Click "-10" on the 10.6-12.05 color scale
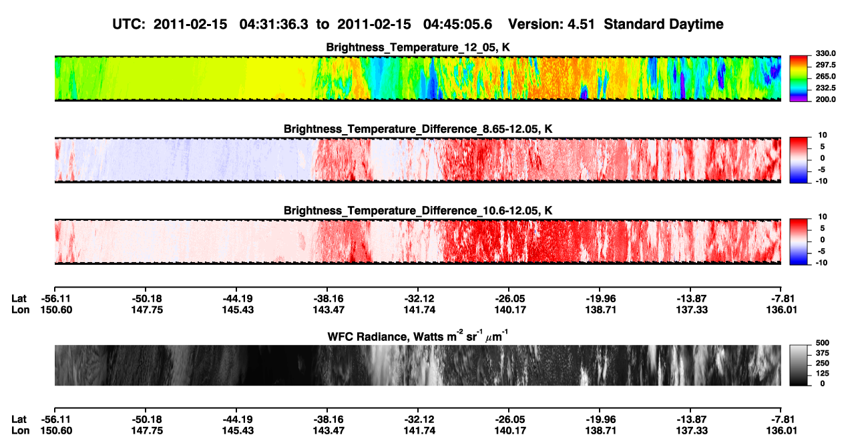Image resolution: width=868 pixels, height=445 pixels. click(821, 263)
